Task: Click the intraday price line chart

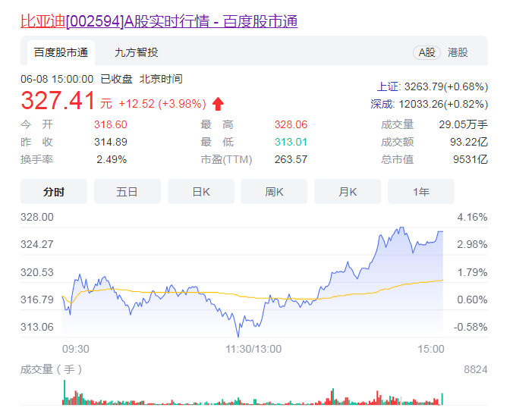Action: 253,281
